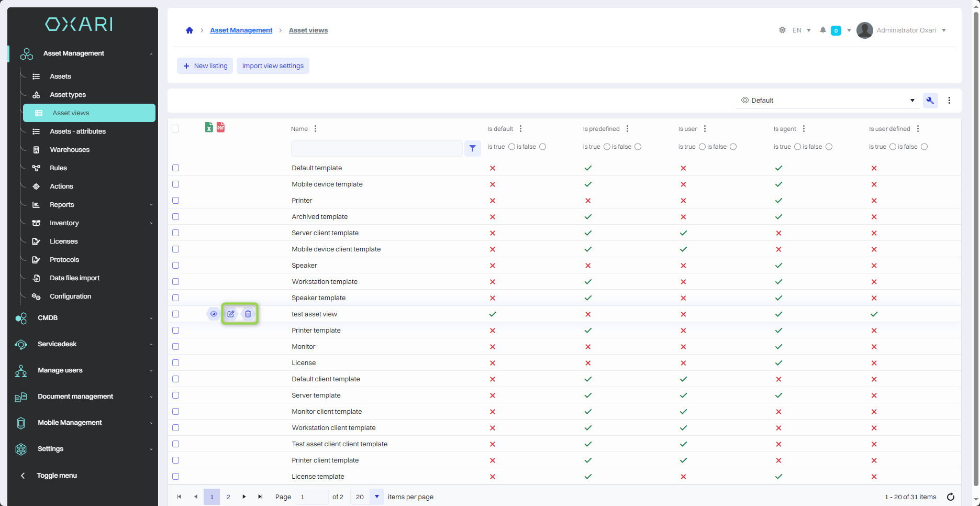This screenshot has height=506, width=980.
Task: Apply the Name column filter funnel
Action: tap(472, 148)
